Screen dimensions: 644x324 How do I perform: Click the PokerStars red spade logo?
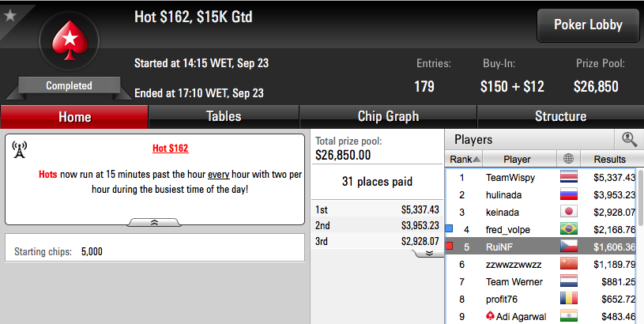coord(70,41)
